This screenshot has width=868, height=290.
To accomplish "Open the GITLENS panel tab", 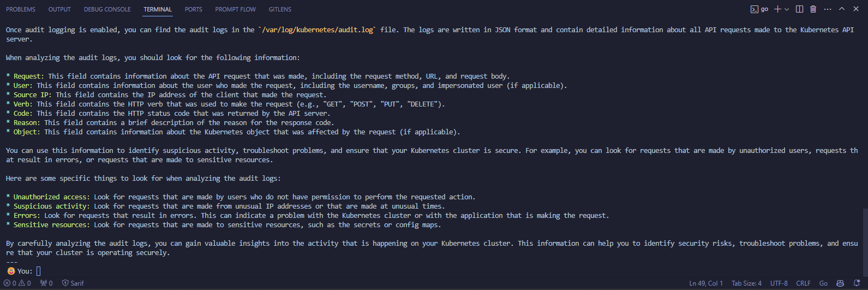I will 280,9.
